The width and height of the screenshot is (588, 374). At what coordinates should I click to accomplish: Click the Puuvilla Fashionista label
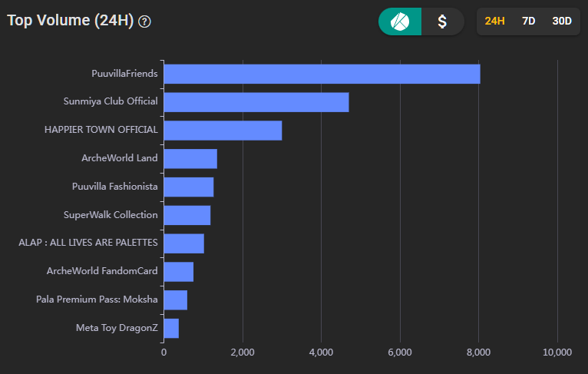(x=114, y=187)
